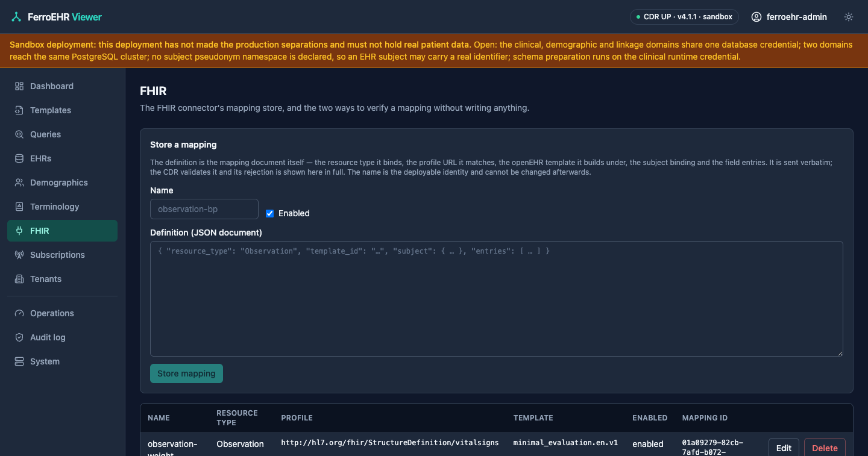Go to Templates section
Image resolution: width=868 pixels, height=456 pixels.
point(62,110)
